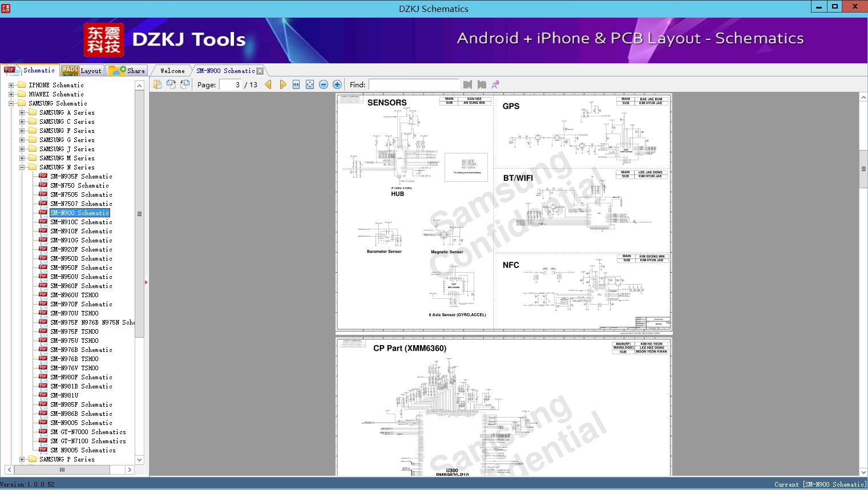868x490 pixels.
Task: Click the app icon in title bar
Action: point(6,8)
